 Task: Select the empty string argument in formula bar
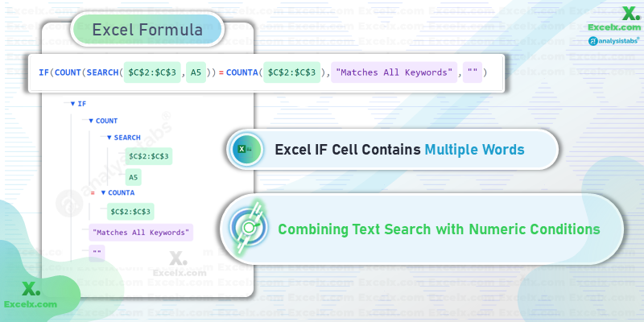click(x=473, y=72)
